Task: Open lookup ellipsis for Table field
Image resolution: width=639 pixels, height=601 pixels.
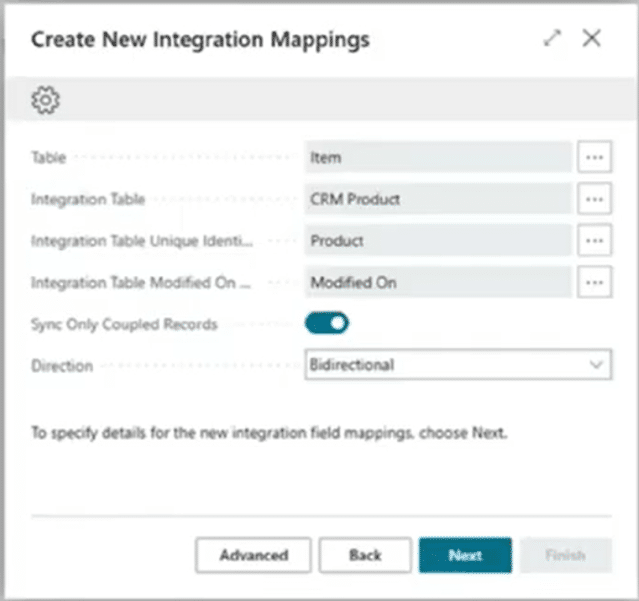Action: [594, 158]
